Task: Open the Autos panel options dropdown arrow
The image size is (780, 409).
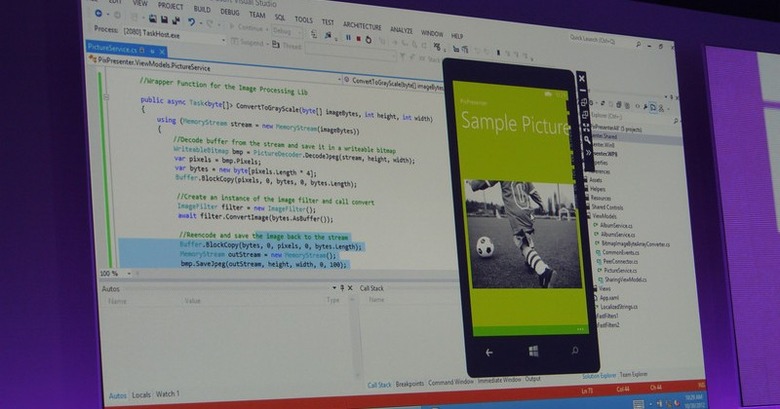Action: point(334,288)
